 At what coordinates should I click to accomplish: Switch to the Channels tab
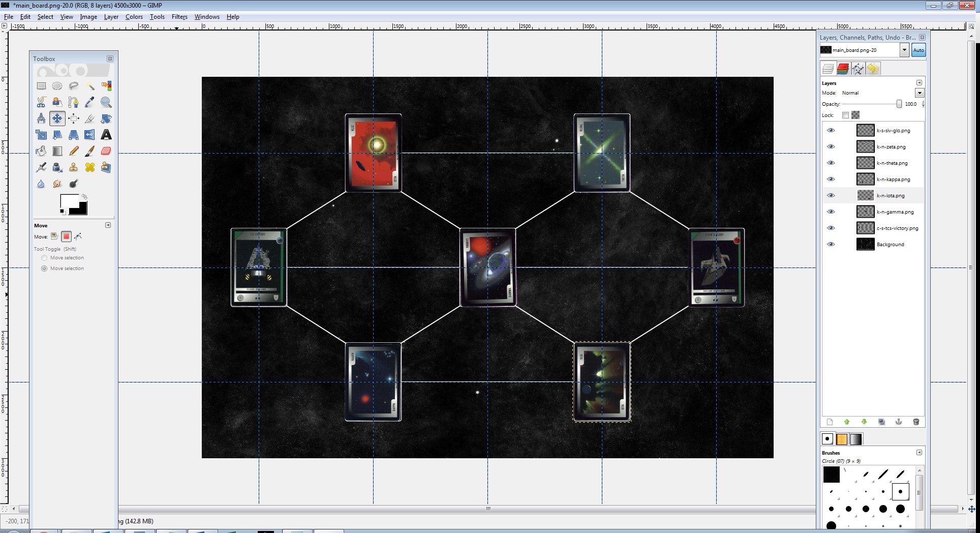pyautogui.click(x=843, y=69)
